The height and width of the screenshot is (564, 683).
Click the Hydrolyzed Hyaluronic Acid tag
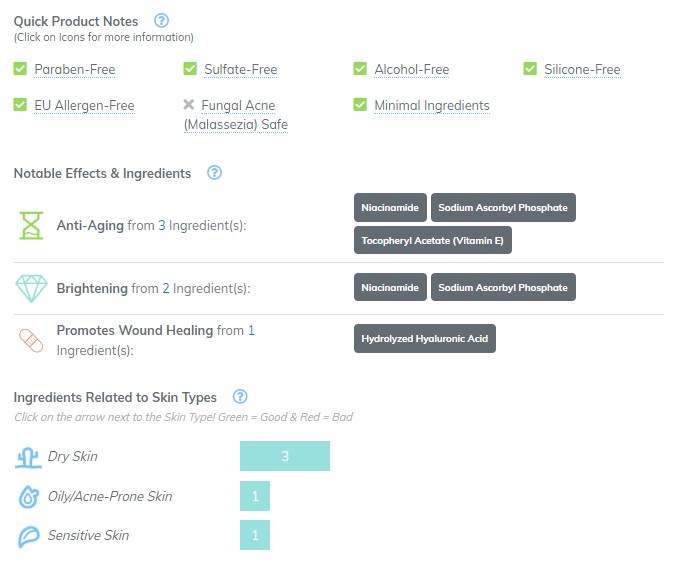pos(425,338)
